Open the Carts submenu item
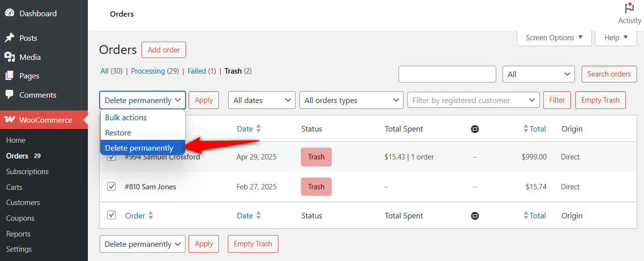The height and width of the screenshot is (261, 644). (14, 187)
